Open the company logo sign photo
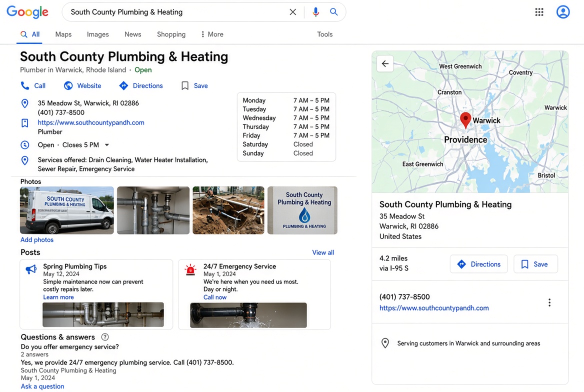Image resolution: width=584 pixels, height=392 pixels. pyautogui.click(x=302, y=210)
